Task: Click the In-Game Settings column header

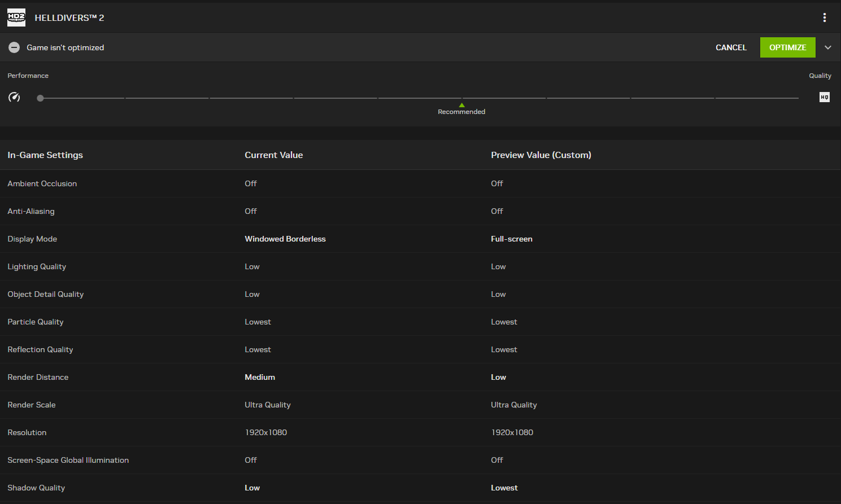Action: 45,155
